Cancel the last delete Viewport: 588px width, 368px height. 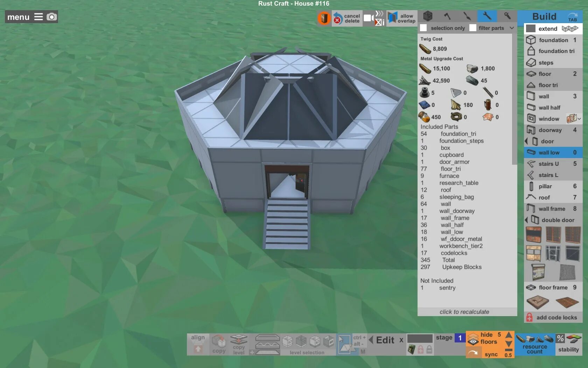click(346, 18)
